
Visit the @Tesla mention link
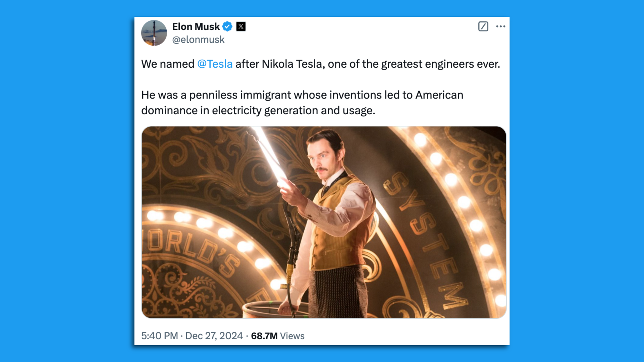pyautogui.click(x=214, y=64)
